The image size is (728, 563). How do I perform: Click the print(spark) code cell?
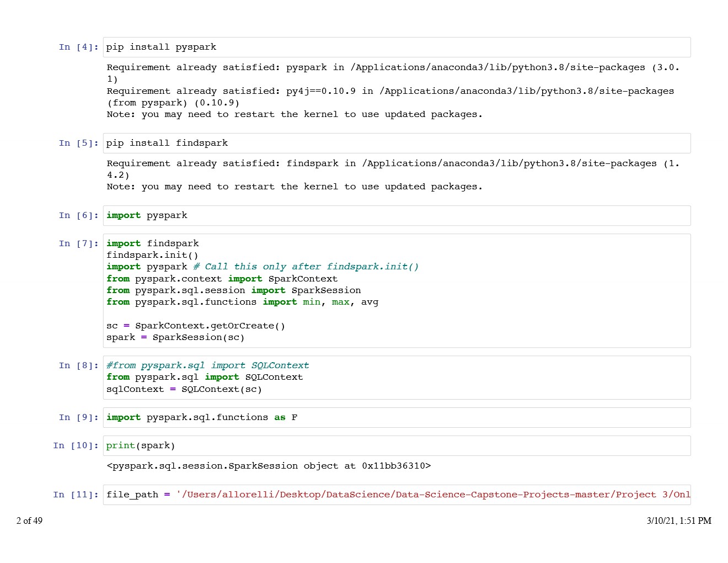tap(396, 446)
